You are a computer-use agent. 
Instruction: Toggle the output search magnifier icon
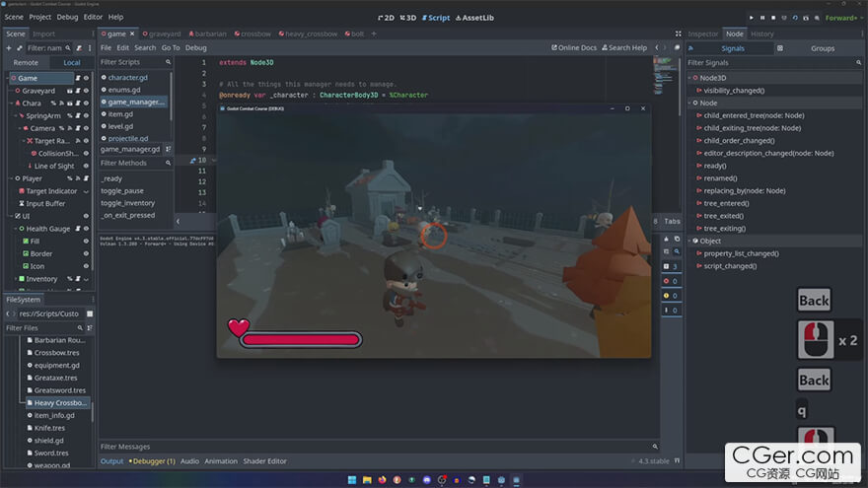coord(677,251)
